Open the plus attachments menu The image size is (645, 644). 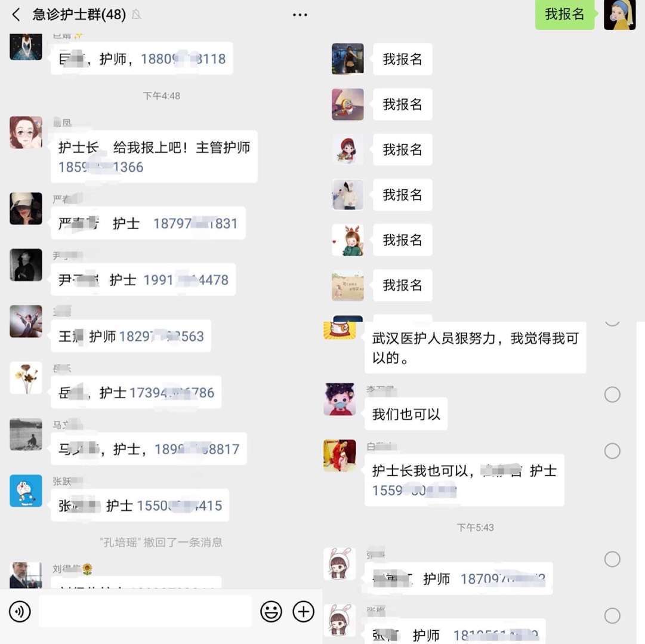tap(303, 612)
